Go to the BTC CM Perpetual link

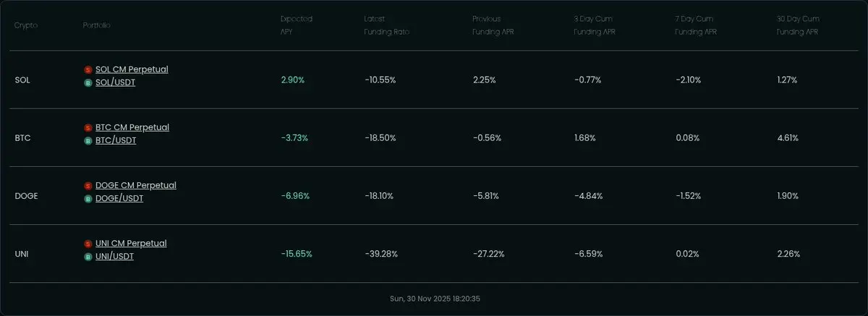point(132,127)
